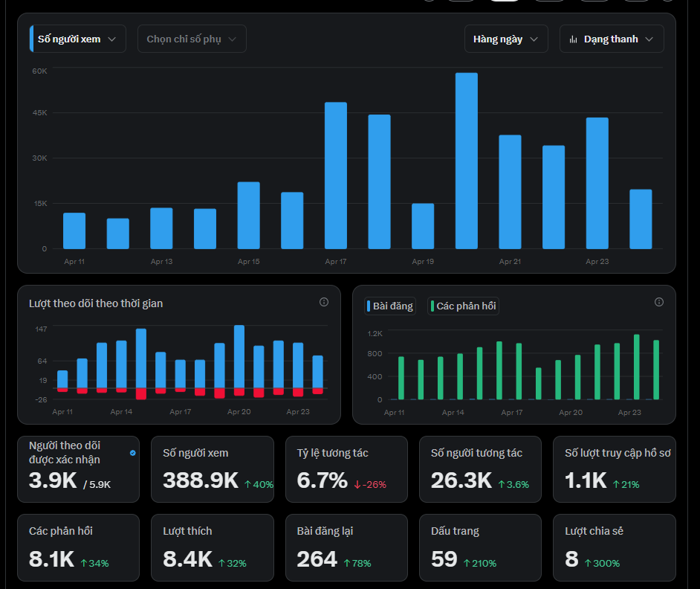Click the bar chart icon in Dạng thanh

click(573, 39)
